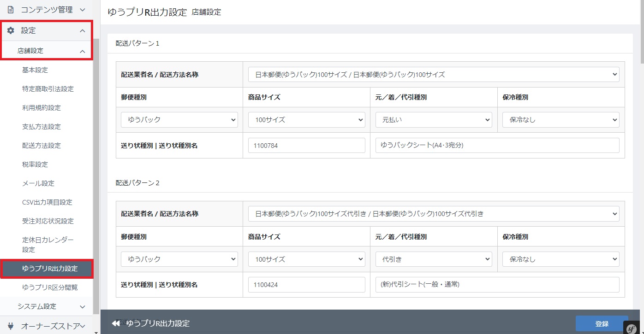Open ゆうプリR区分閲覧 in sidebar

pyautogui.click(x=50, y=287)
